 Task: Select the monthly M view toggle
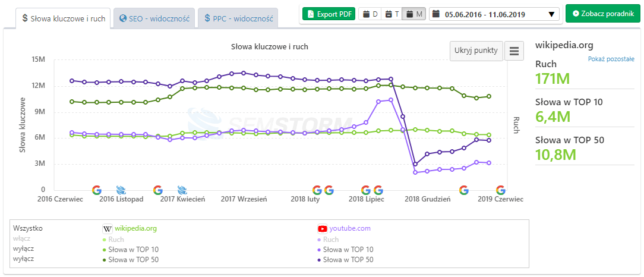click(413, 14)
